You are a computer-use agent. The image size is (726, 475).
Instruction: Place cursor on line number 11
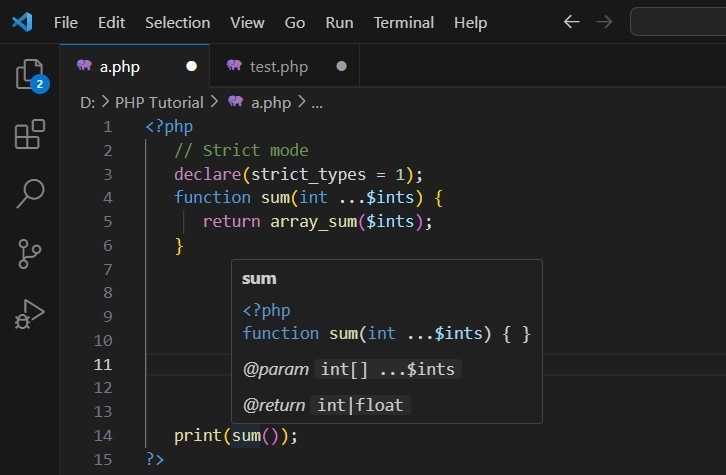pyautogui.click(x=102, y=364)
